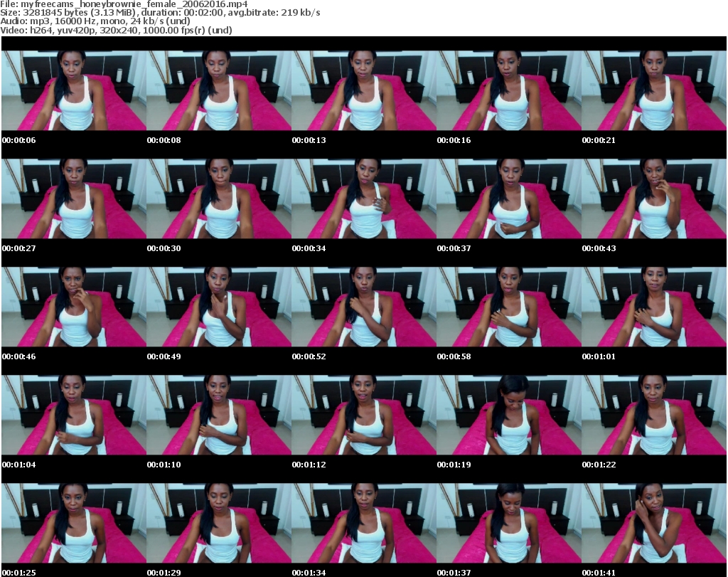Click the timestamp label 00:00:37

coord(454,248)
